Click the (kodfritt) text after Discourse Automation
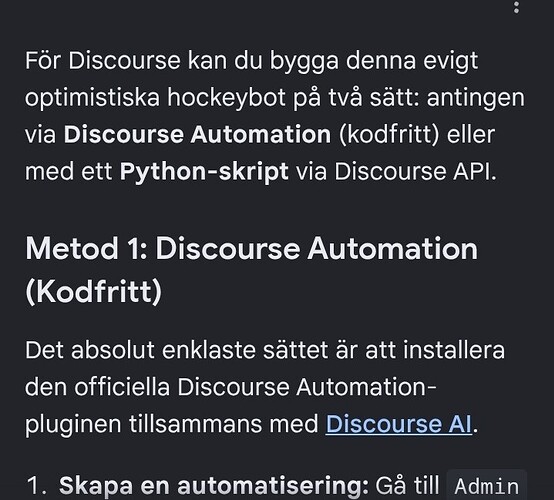 click(x=389, y=135)
